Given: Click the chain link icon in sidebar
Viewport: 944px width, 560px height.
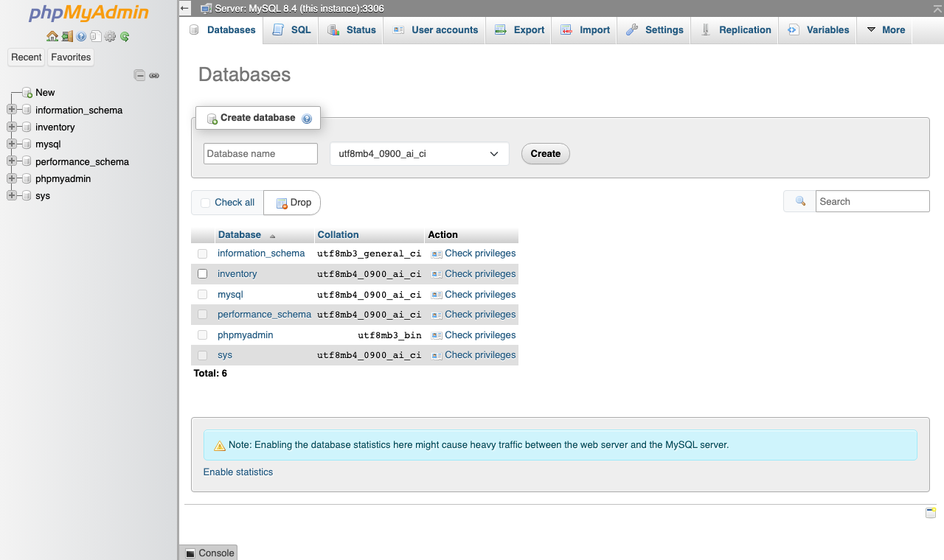Looking at the screenshot, I should (x=154, y=75).
